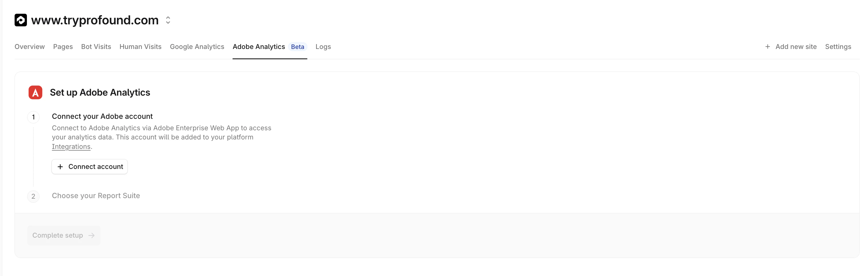The width and height of the screenshot is (868, 276).
Task: Click the red Adobe logo icon
Action: [35, 92]
